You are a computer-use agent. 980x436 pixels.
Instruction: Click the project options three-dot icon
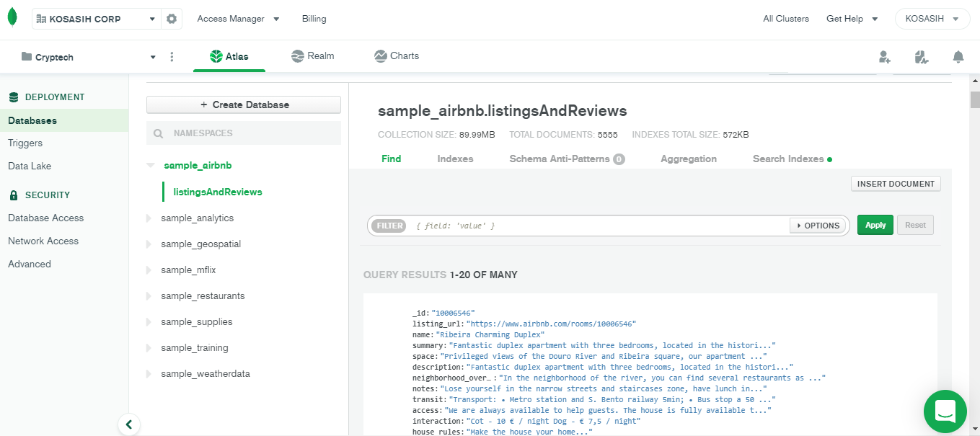(172, 57)
